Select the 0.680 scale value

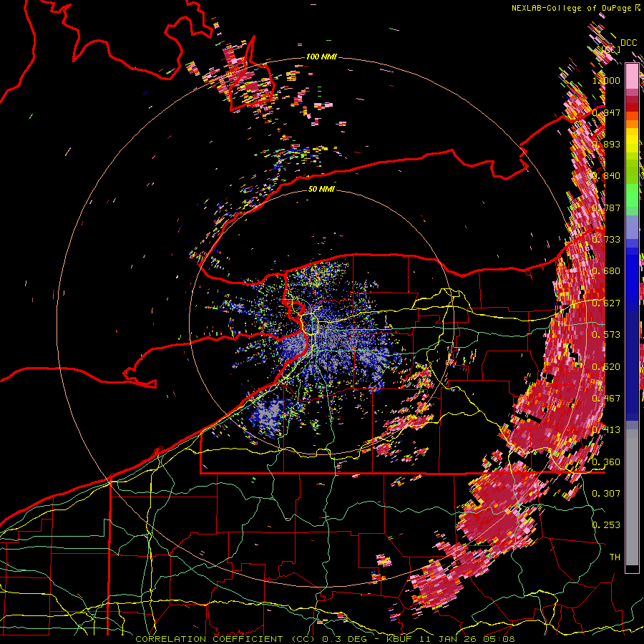click(606, 271)
